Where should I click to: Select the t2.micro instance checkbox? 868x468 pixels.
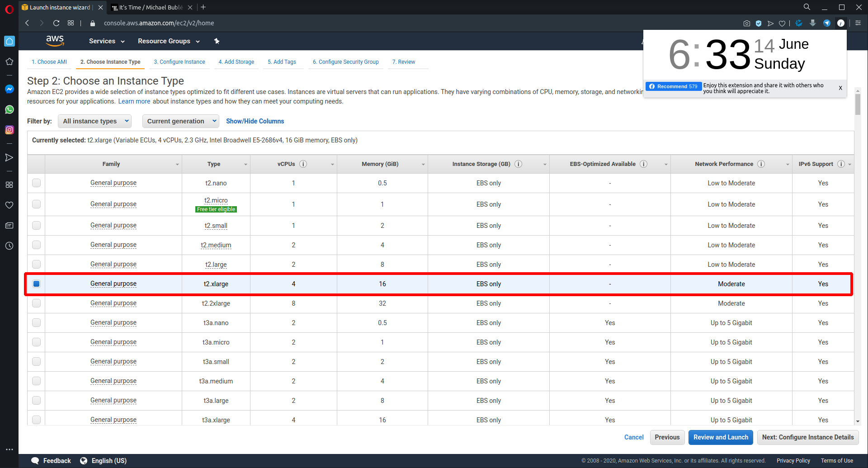pos(37,204)
